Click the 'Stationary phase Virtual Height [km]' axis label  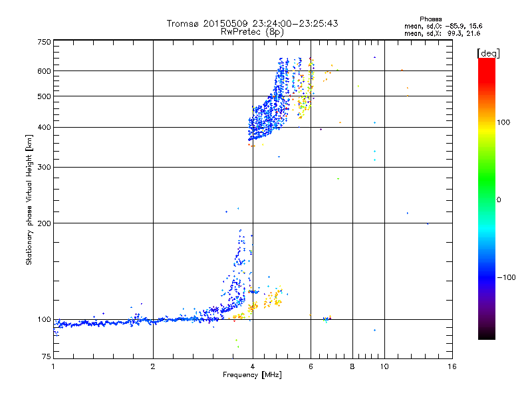tap(29, 200)
